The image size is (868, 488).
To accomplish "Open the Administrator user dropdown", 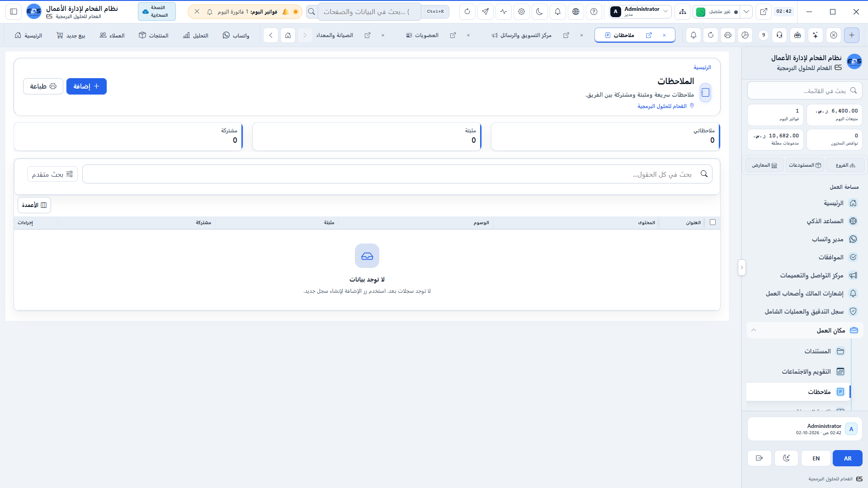I will [640, 12].
